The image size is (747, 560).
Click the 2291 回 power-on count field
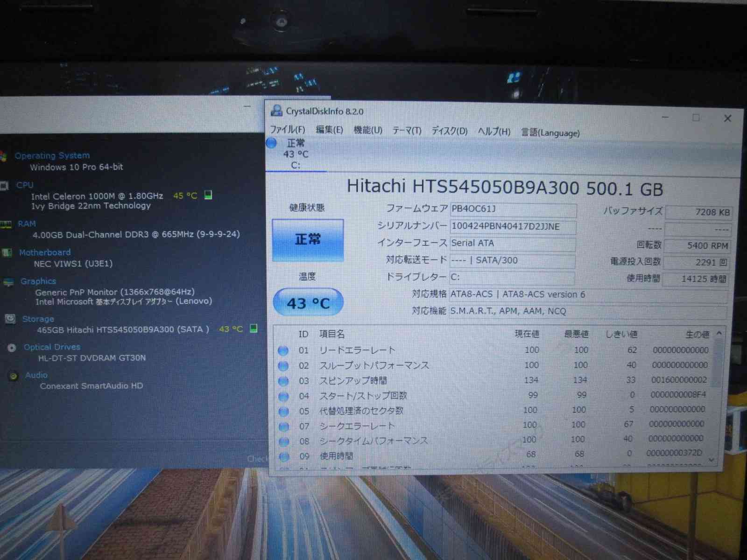pos(696,262)
